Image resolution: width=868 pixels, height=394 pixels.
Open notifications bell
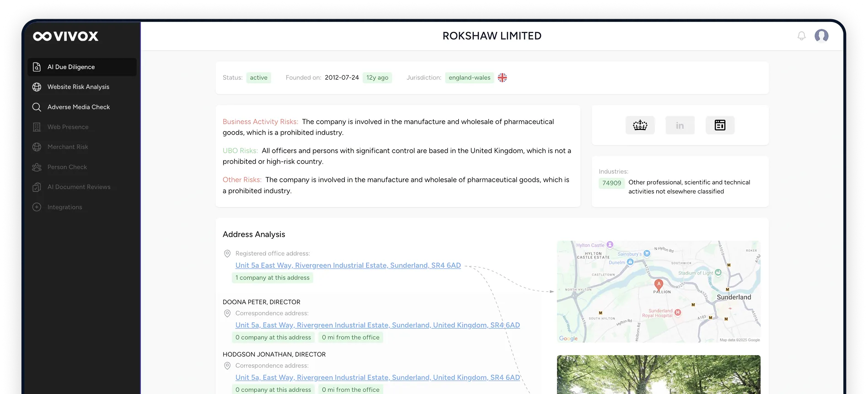[x=802, y=36]
